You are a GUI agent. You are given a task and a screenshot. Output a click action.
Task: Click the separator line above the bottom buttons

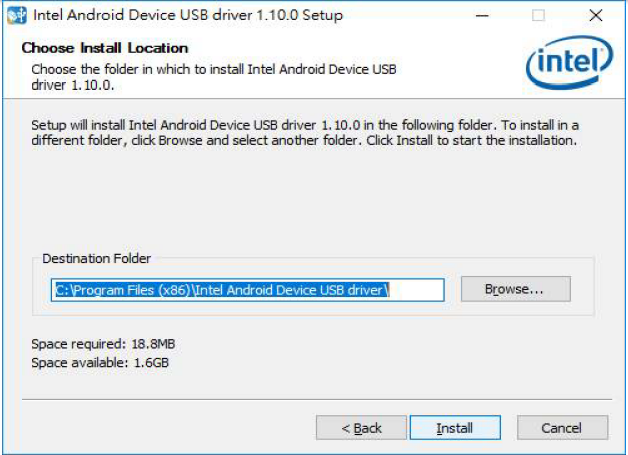(314, 401)
